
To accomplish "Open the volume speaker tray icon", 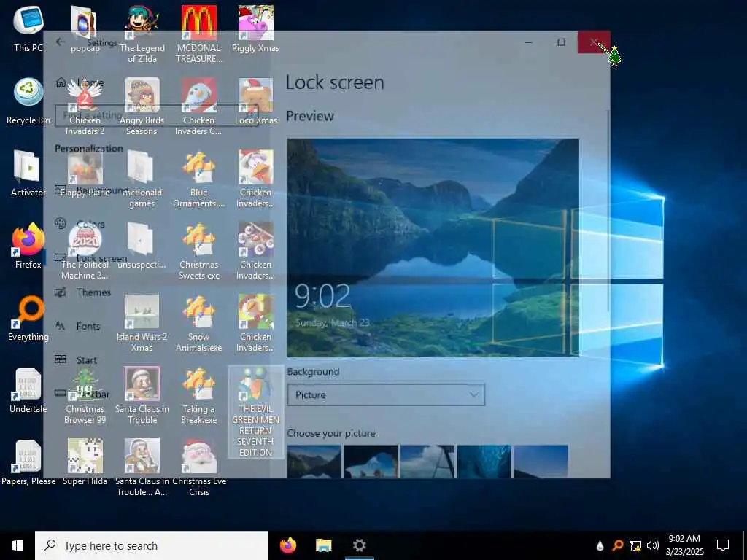I will coord(653,545).
